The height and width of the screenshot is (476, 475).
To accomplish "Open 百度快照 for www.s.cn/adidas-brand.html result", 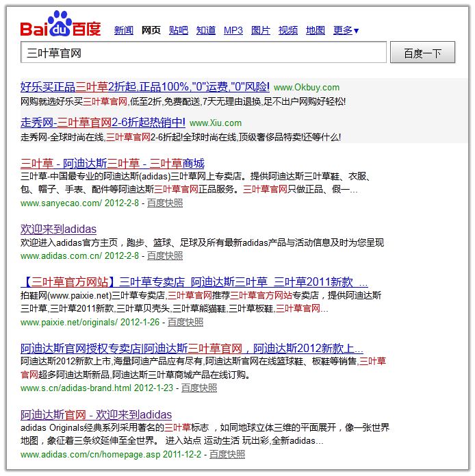I will [x=199, y=388].
